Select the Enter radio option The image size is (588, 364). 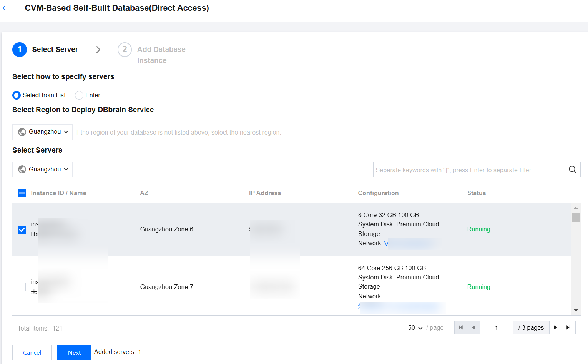pyautogui.click(x=79, y=95)
